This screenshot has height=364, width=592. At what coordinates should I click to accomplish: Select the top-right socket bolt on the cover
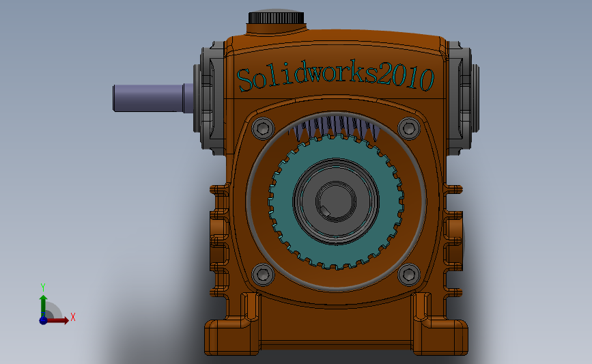pyautogui.click(x=409, y=128)
